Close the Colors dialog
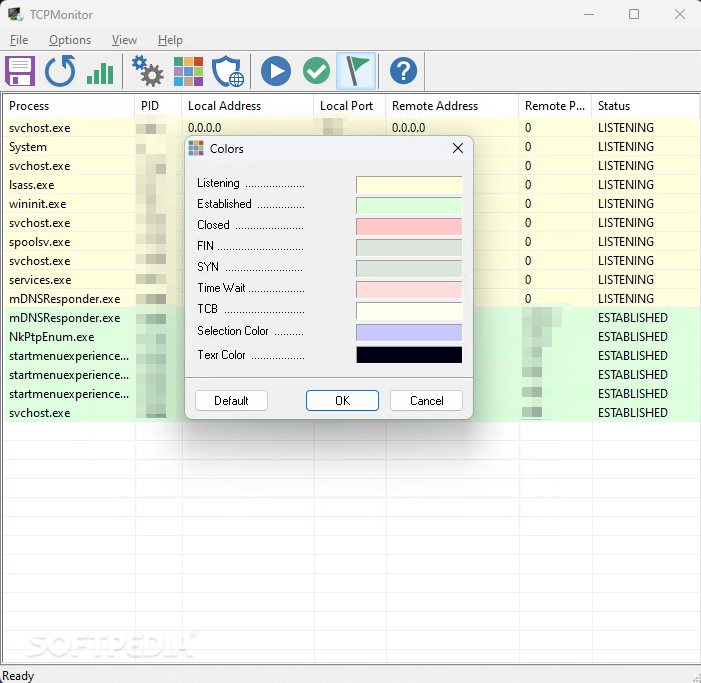This screenshot has height=683, width=701. 457,148
